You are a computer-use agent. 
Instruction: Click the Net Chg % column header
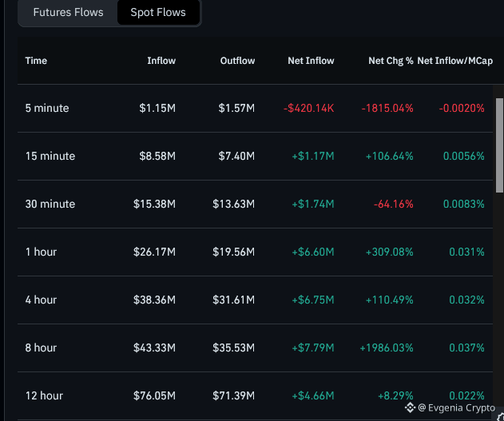coord(391,61)
